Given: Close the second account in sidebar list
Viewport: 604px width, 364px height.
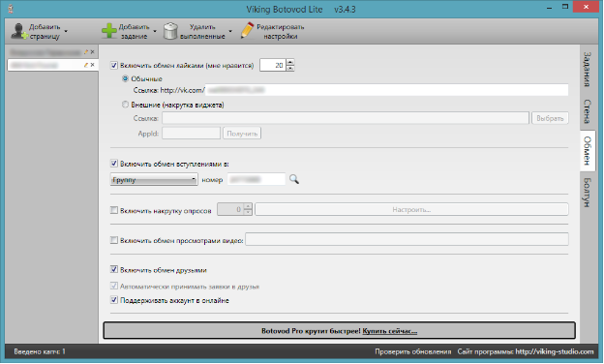Looking at the screenshot, I should [93, 65].
